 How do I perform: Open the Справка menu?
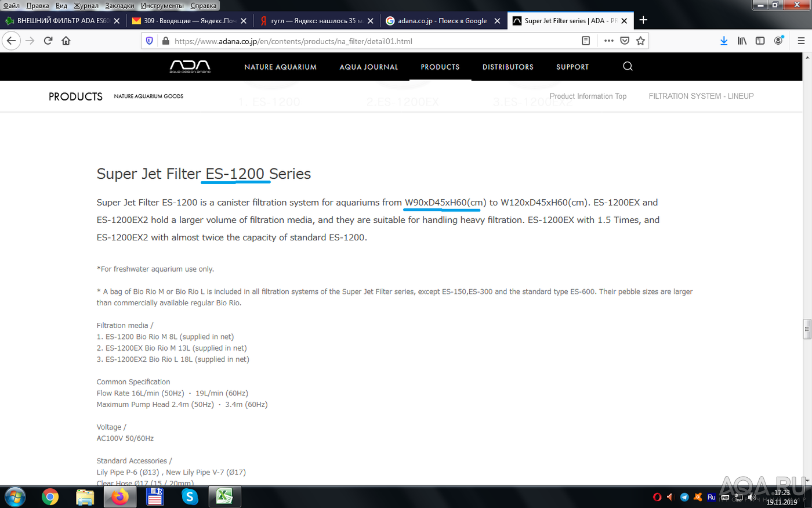204,5
